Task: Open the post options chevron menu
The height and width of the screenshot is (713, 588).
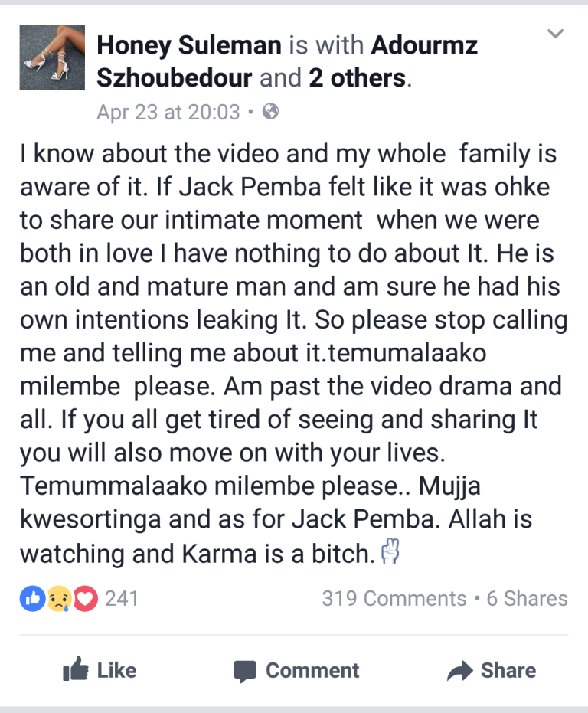Action: [x=555, y=34]
